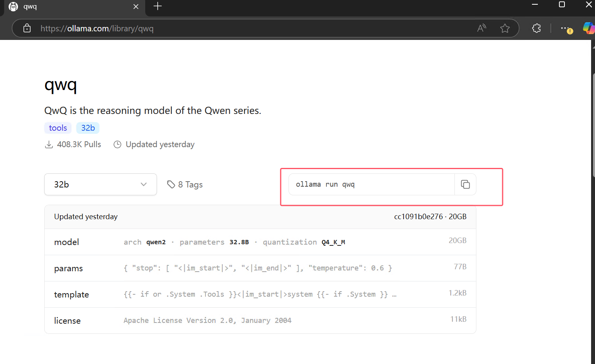
Task: Select the 32b size badge
Action: 88,128
